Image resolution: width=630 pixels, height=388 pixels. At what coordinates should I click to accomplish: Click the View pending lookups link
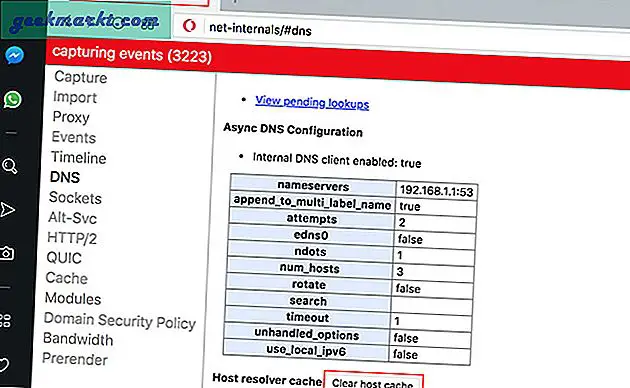coord(312,102)
